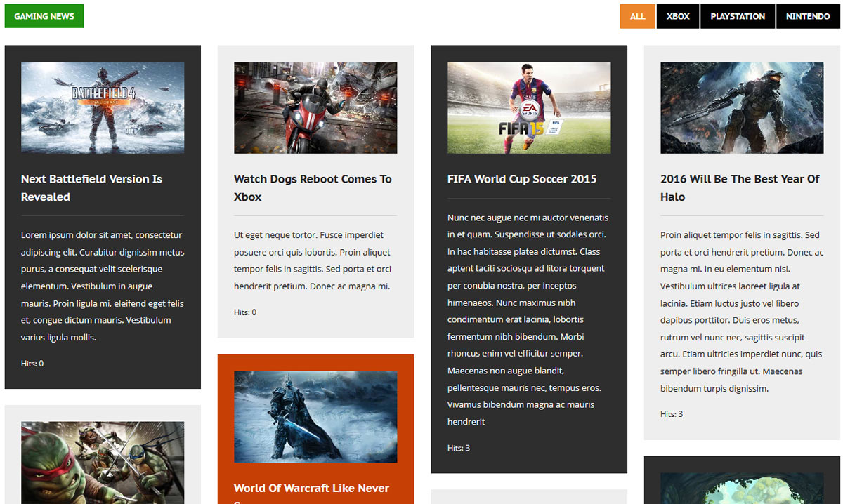
Task: Open the World of Warcraft thumbnail
Action: click(x=315, y=417)
